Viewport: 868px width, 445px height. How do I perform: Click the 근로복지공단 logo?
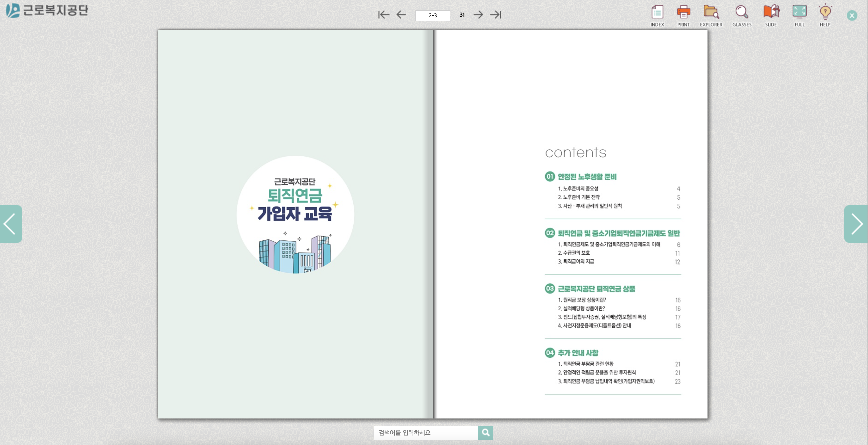47,10
